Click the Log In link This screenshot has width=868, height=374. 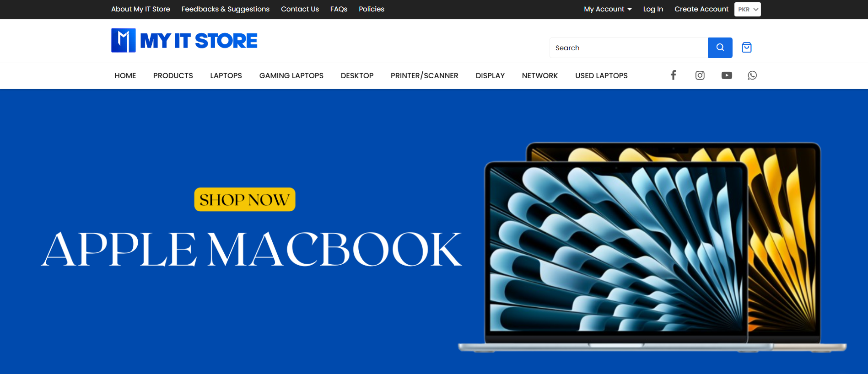coord(652,9)
